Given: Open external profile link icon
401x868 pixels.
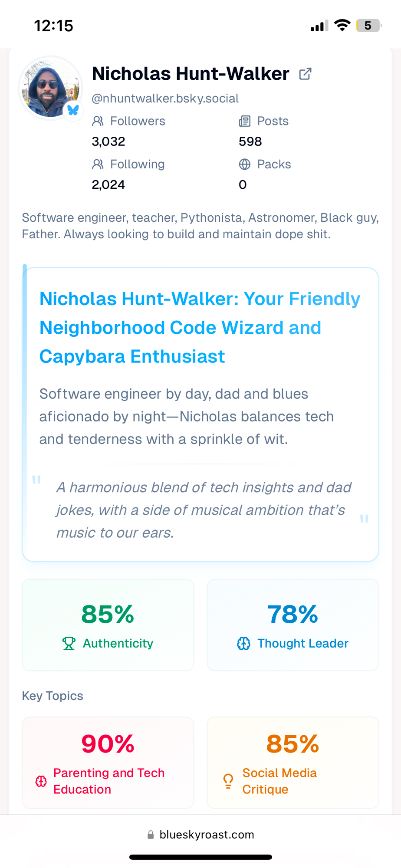Looking at the screenshot, I should coord(305,74).
